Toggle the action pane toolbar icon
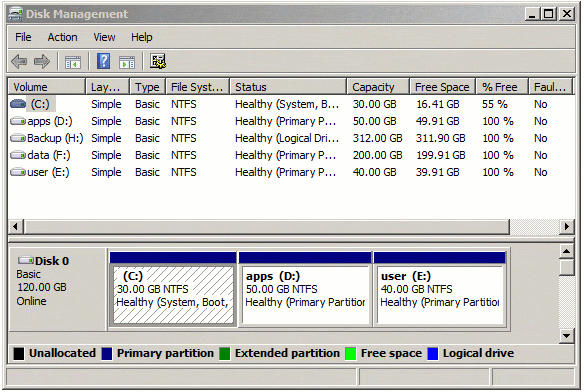 [x=127, y=62]
